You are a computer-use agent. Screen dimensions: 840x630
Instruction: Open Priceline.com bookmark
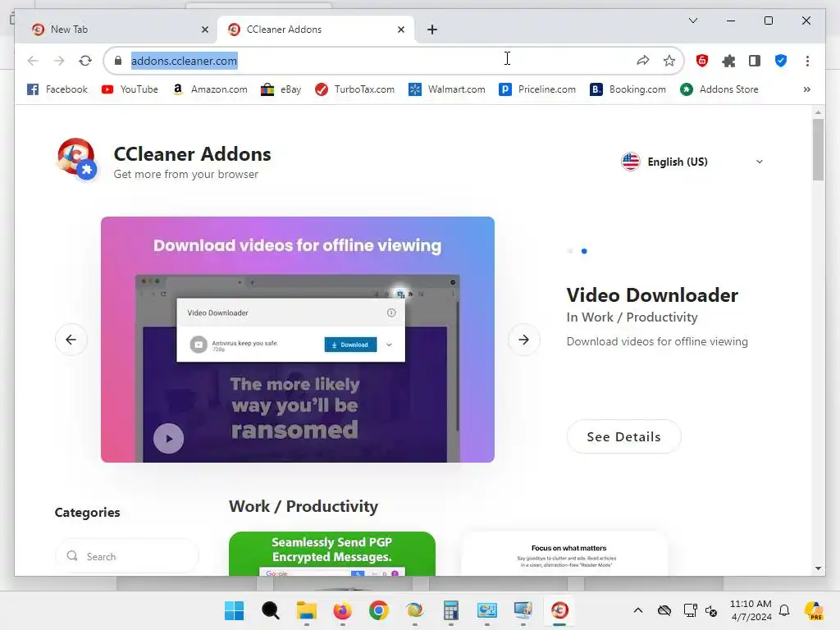click(x=537, y=89)
